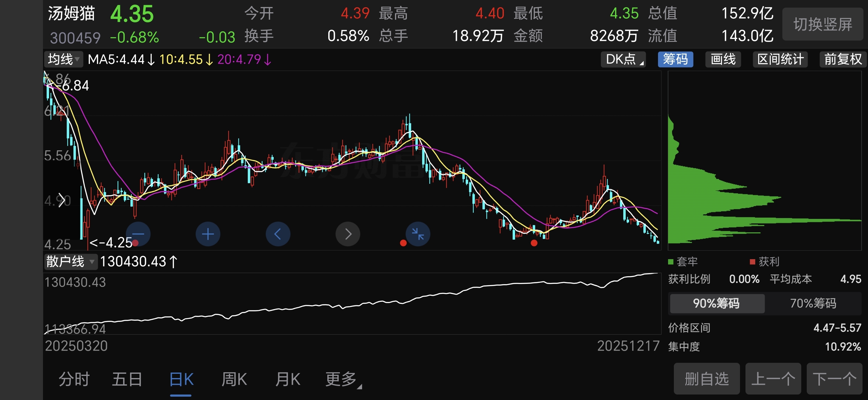This screenshot has width=868, height=400.
Task: Toggle the 筹码 chip distribution panel
Action: [675, 59]
